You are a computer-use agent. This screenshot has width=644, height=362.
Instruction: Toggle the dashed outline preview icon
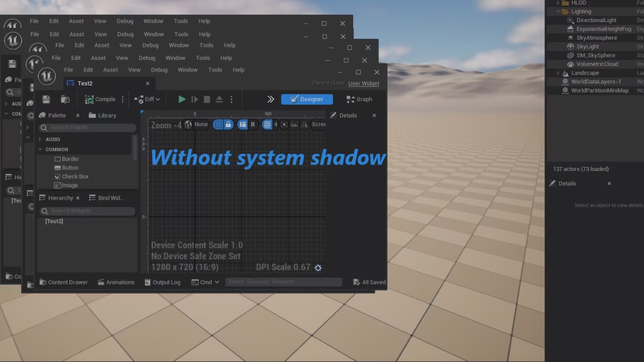(218, 124)
